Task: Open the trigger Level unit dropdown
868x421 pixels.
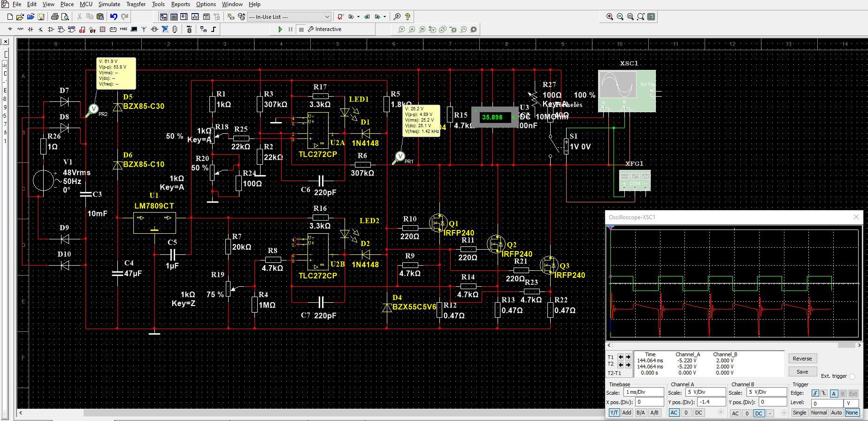Action: coord(851,403)
